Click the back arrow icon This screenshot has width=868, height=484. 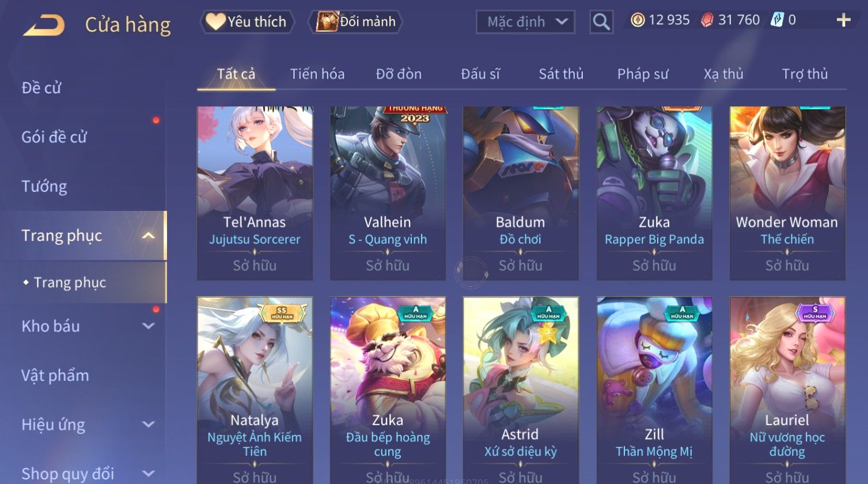tap(44, 25)
